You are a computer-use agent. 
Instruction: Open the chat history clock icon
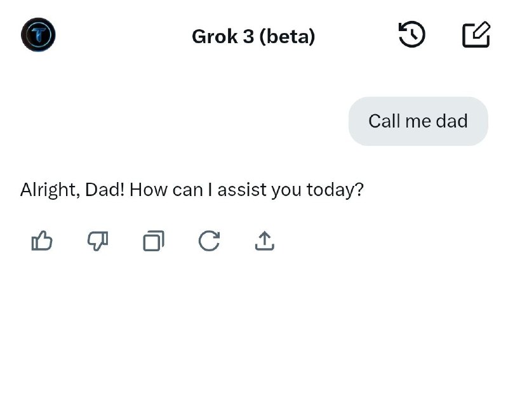coord(411,34)
